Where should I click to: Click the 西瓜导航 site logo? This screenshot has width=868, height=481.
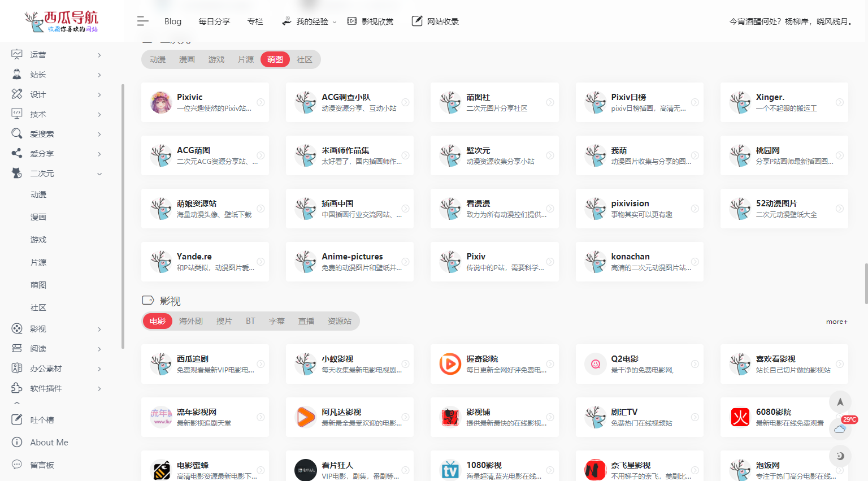[x=62, y=21]
